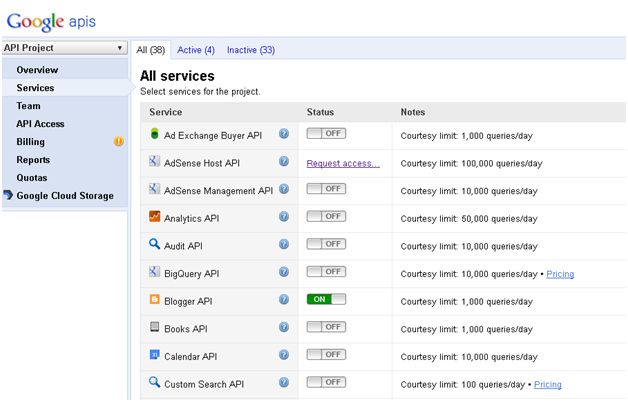Click "Courtesy limit: 100,000 queries/day" note
This screenshot has width=628, height=402.
471,163
